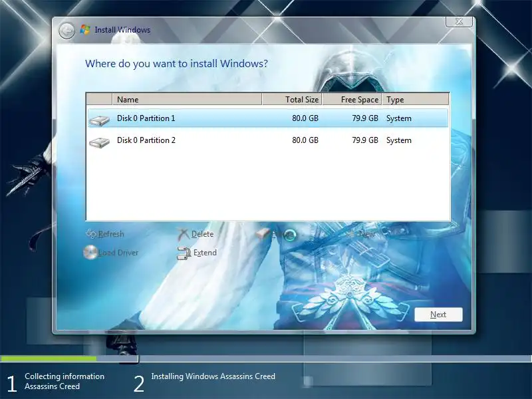Click the Disk 0 Partition 1 drive icon
Viewport: 532px width, 399px height.
(99, 120)
